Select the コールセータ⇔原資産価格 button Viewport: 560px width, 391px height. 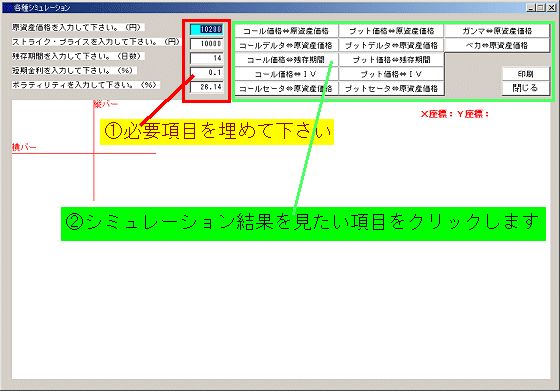pyautogui.click(x=286, y=88)
